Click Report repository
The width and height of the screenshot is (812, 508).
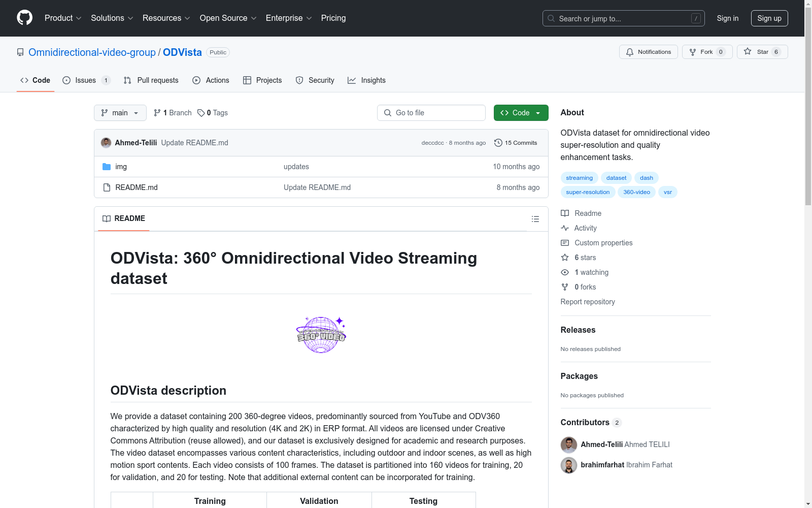click(x=588, y=302)
